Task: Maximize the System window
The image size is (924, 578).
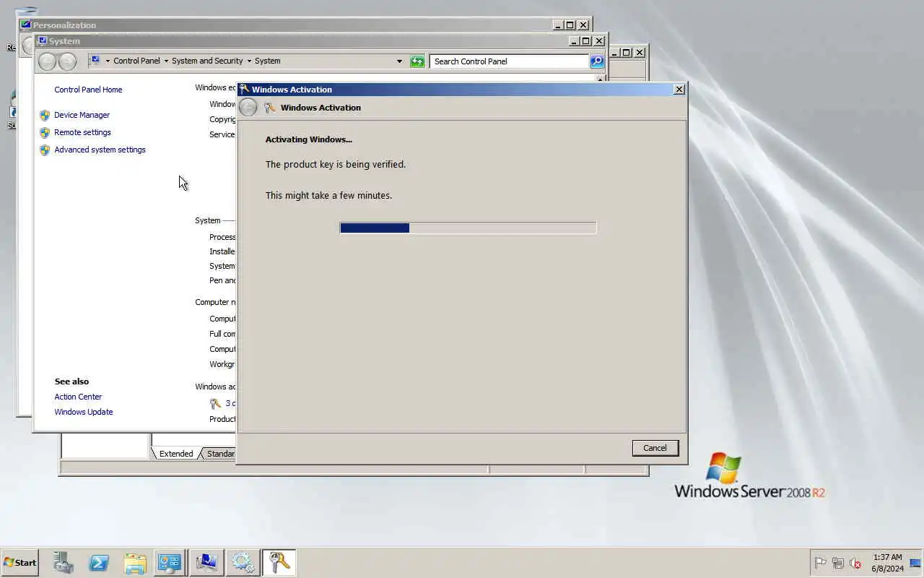Action: (586, 41)
